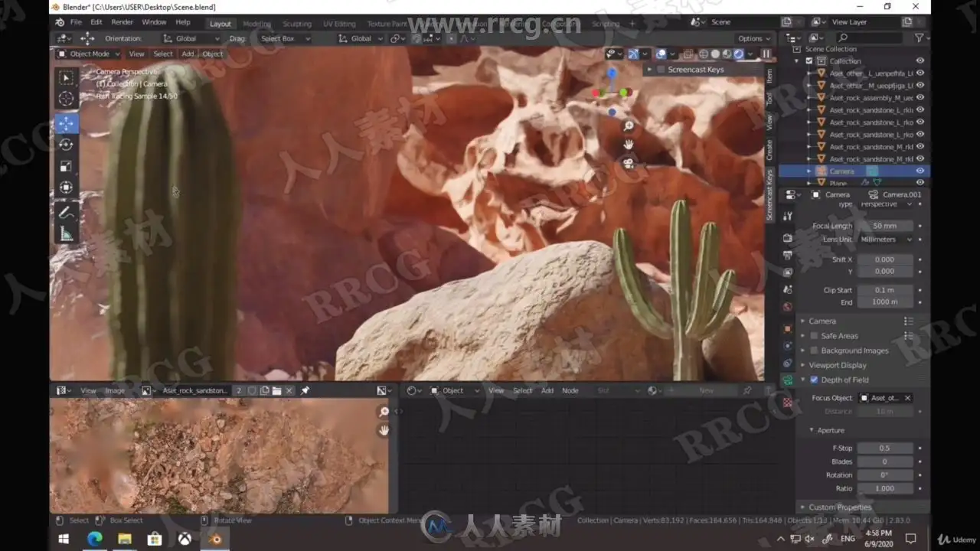Toggle the Collection exclude checkbox in outliner

pyautogui.click(x=809, y=61)
